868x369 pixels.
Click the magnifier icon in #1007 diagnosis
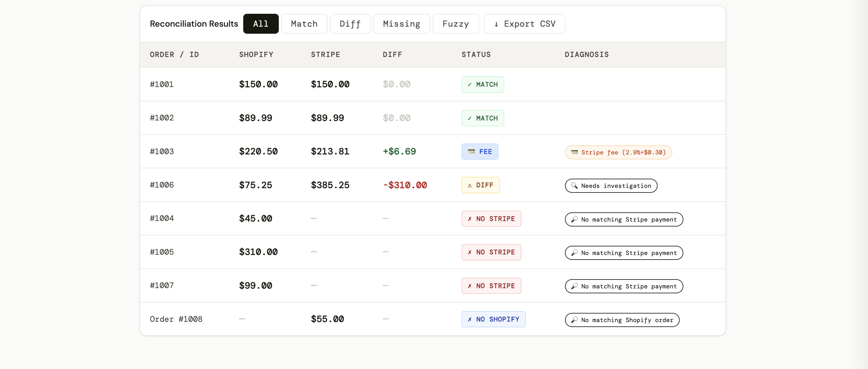pos(574,286)
